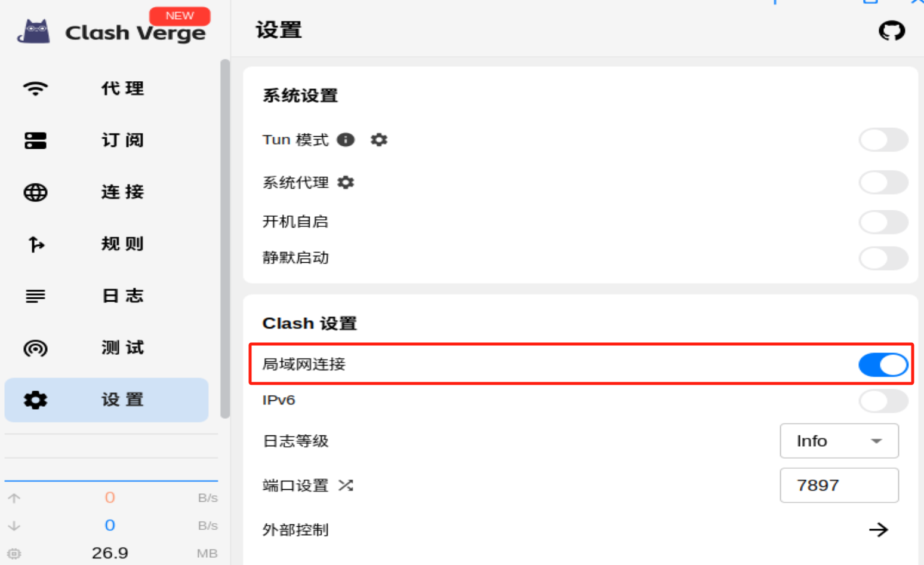Click the globe icon for connections

(35, 192)
